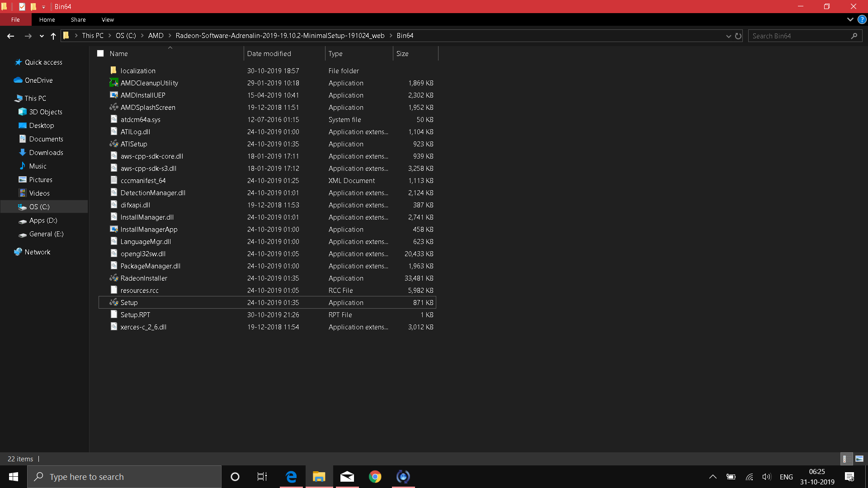This screenshot has width=868, height=488.
Task: Open address bar history dropdown
Action: (x=728, y=36)
